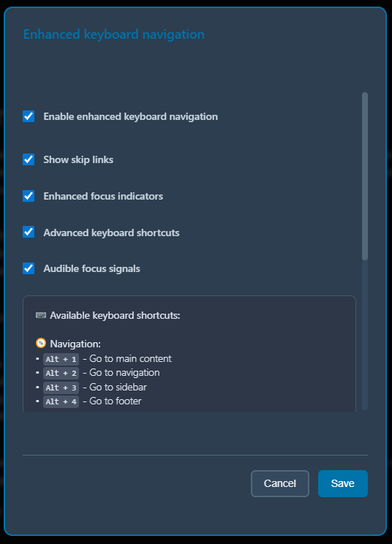Toggle the Show skip links checkbox
Screen dimensions: 392x544
pos(29,159)
